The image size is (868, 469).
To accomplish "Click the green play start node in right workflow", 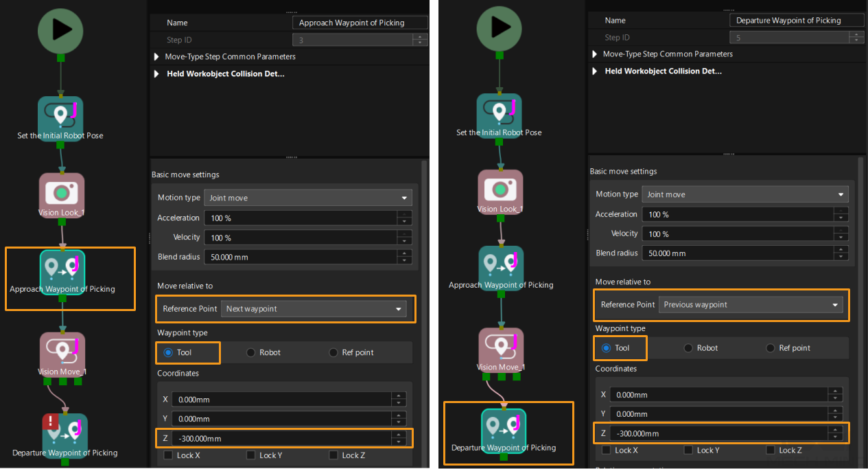I will point(500,27).
